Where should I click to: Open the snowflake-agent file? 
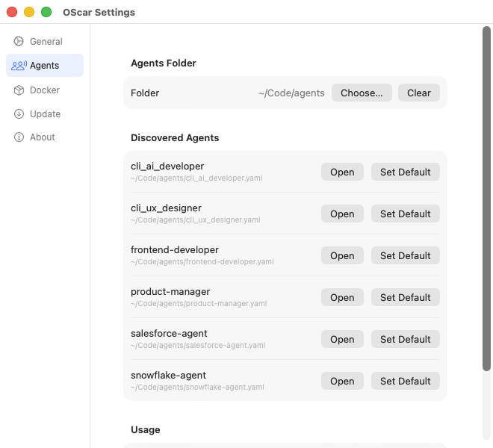point(342,381)
